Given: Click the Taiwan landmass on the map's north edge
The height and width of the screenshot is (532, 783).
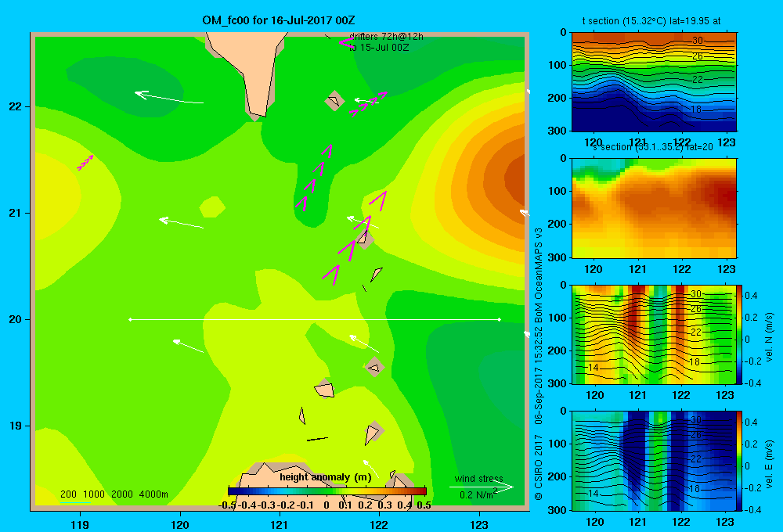Looking at the screenshot, I should (x=251, y=70).
